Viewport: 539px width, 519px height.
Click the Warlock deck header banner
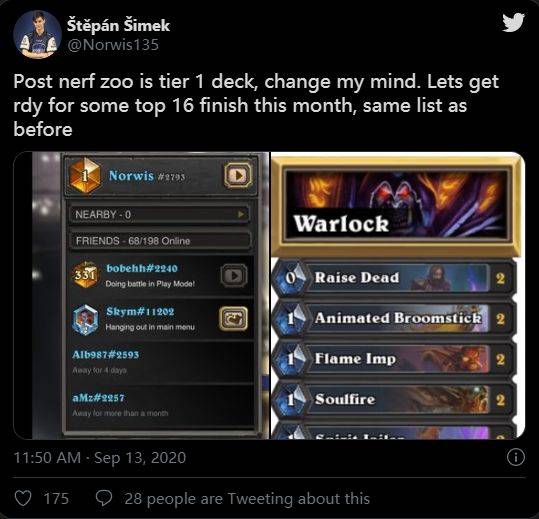[x=398, y=205]
